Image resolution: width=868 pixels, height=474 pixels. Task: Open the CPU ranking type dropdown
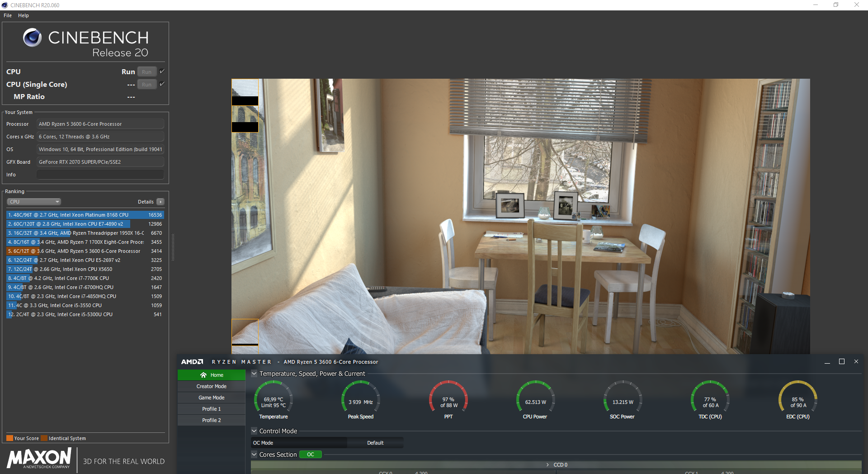coord(34,202)
